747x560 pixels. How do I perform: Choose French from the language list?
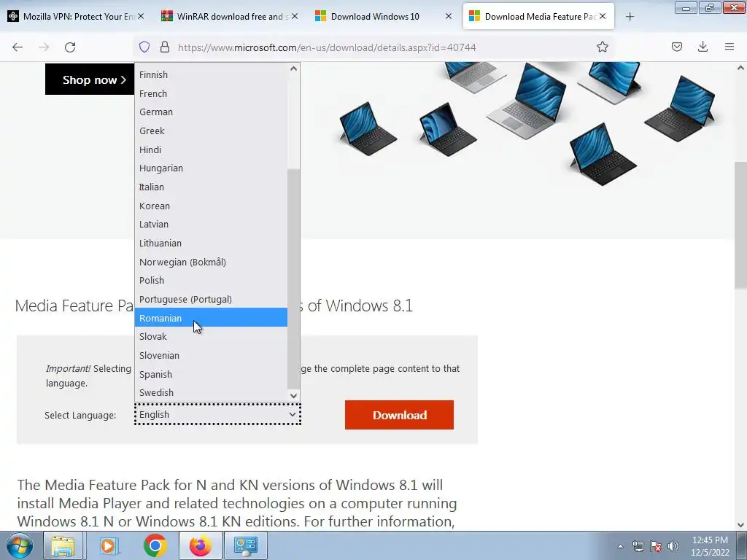(x=211, y=93)
